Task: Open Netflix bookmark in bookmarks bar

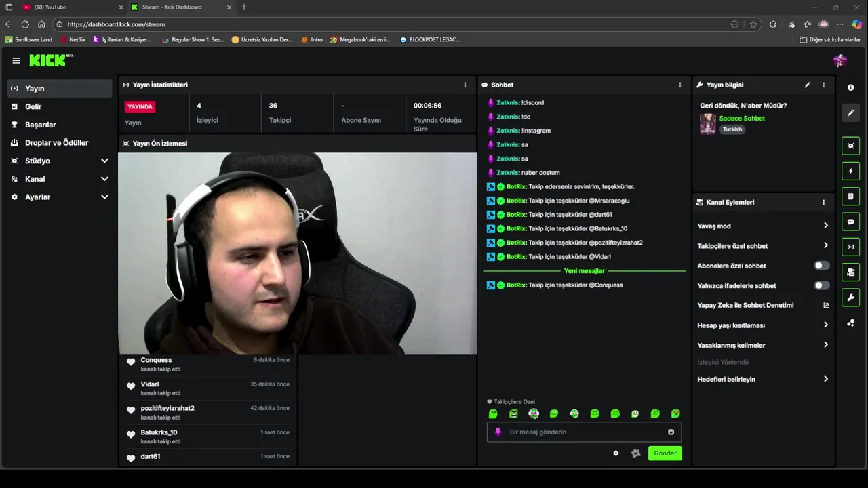Action: pos(73,39)
